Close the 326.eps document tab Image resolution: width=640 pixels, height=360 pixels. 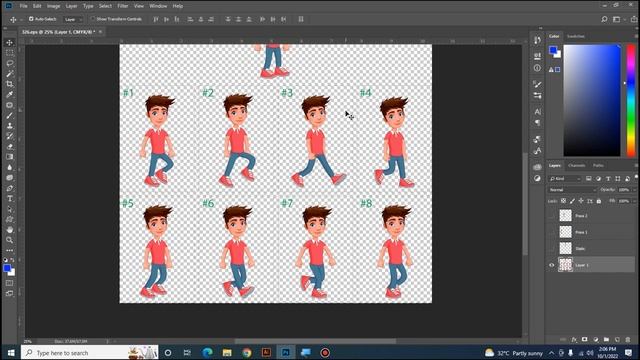tap(100, 31)
